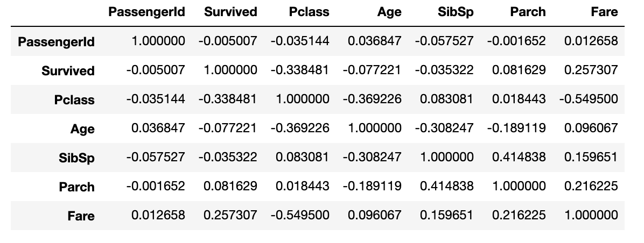Click the Survived row label
This screenshot has width=644, height=243.
coord(68,71)
